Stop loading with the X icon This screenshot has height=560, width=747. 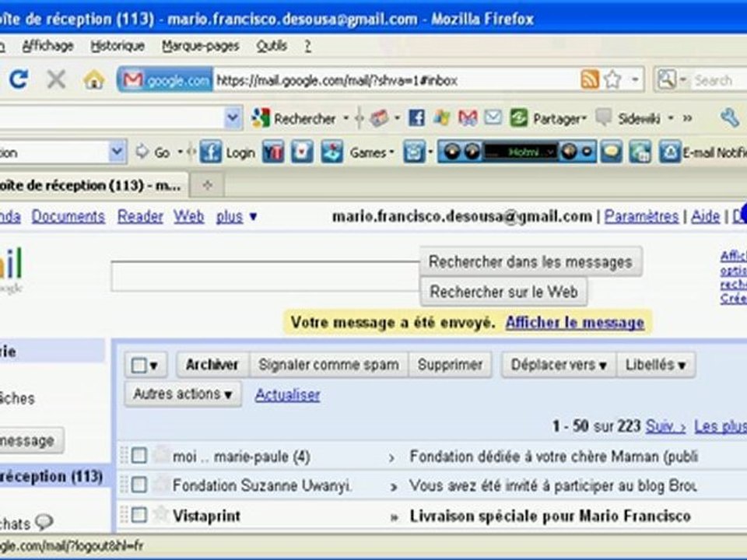coord(56,79)
